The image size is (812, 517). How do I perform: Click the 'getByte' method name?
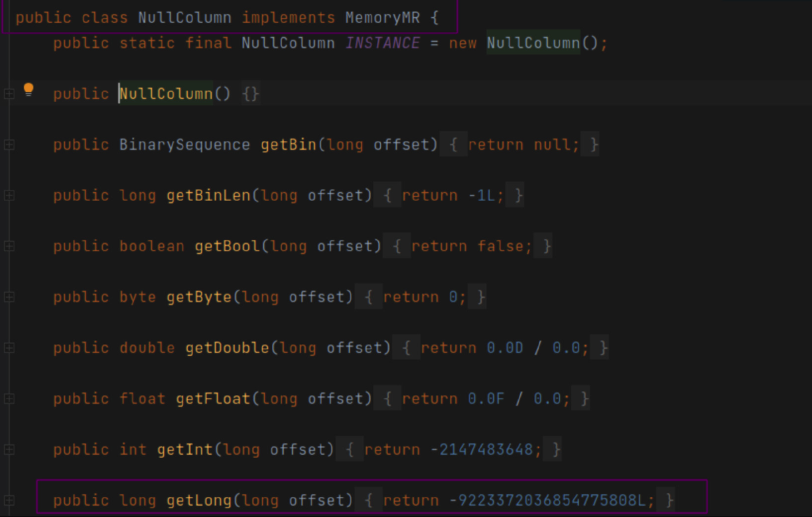pos(199,297)
